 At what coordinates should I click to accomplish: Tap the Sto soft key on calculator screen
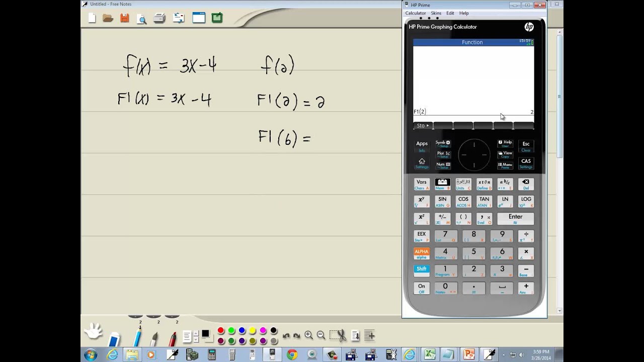(x=423, y=126)
